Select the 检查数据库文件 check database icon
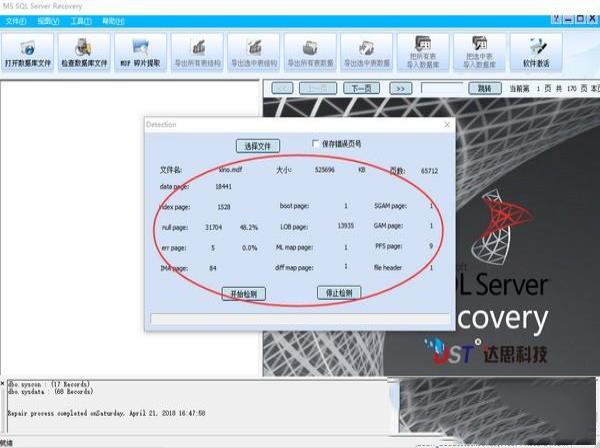This screenshot has width=600, height=448. 84,52
